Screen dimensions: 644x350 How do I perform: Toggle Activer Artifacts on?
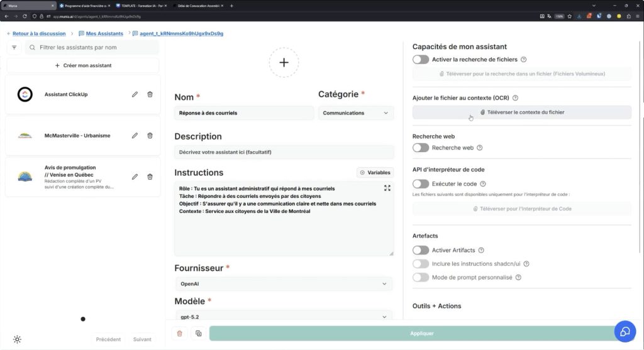point(421,250)
